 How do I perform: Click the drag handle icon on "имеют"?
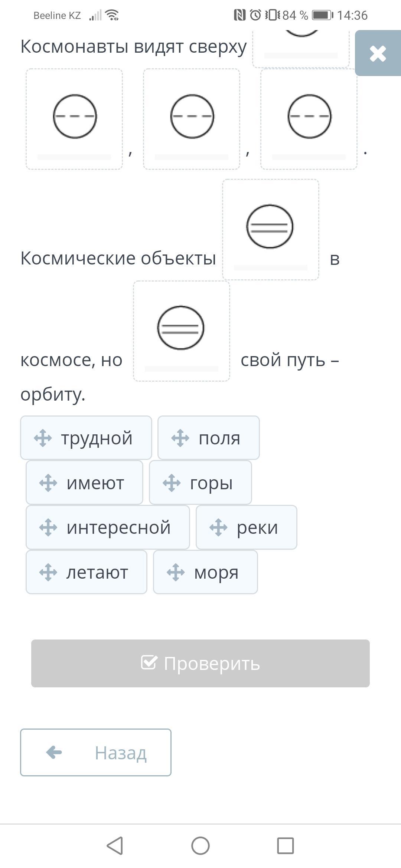click(x=48, y=483)
